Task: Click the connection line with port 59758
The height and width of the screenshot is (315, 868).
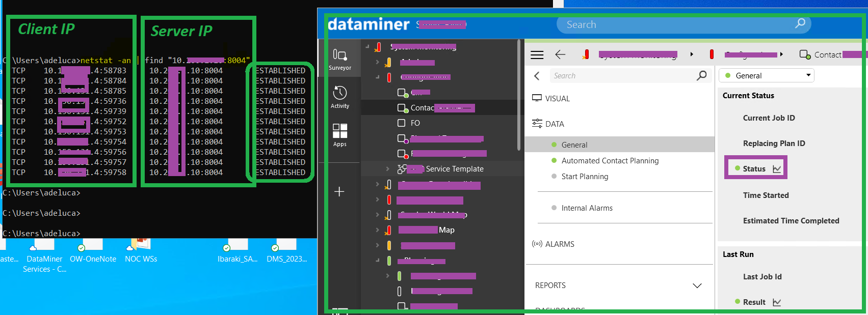Action: pos(158,172)
